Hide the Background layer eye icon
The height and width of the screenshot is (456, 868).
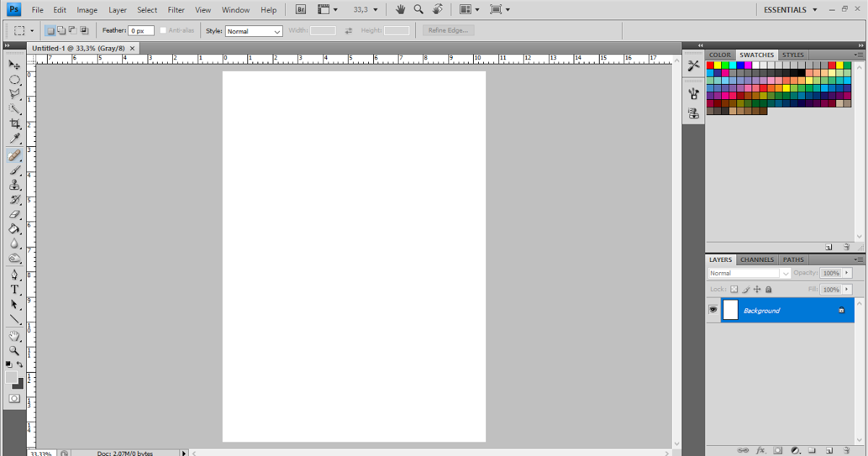coord(713,310)
